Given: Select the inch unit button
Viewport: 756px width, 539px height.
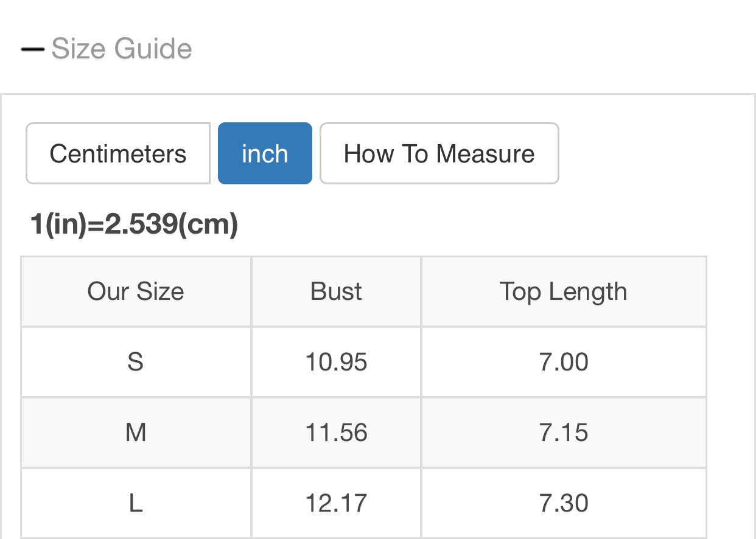Looking at the screenshot, I should pos(265,153).
